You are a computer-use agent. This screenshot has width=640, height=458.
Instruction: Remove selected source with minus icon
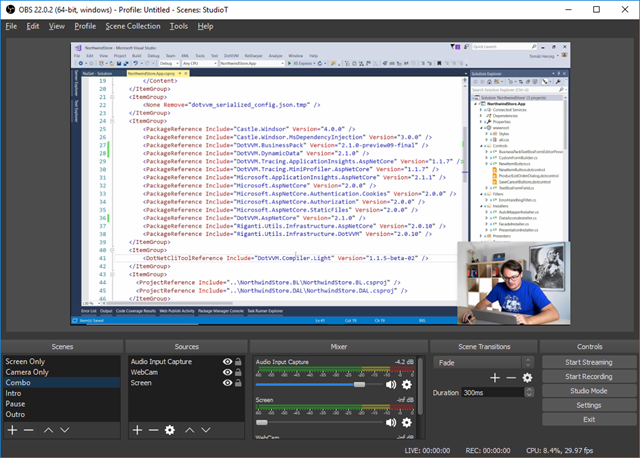pos(153,430)
